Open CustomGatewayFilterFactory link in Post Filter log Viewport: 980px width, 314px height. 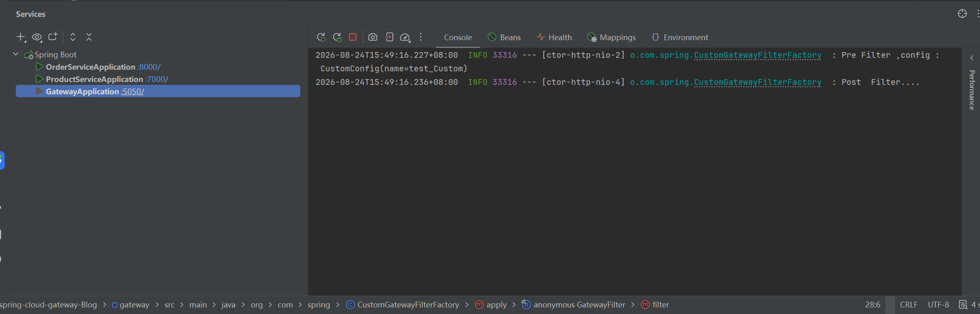(x=758, y=82)
